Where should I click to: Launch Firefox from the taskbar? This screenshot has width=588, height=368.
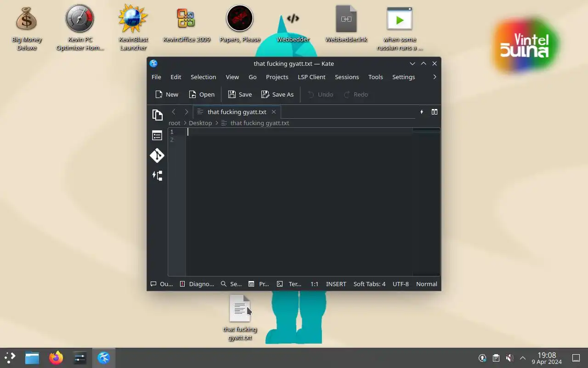click(x=56, y=357)
